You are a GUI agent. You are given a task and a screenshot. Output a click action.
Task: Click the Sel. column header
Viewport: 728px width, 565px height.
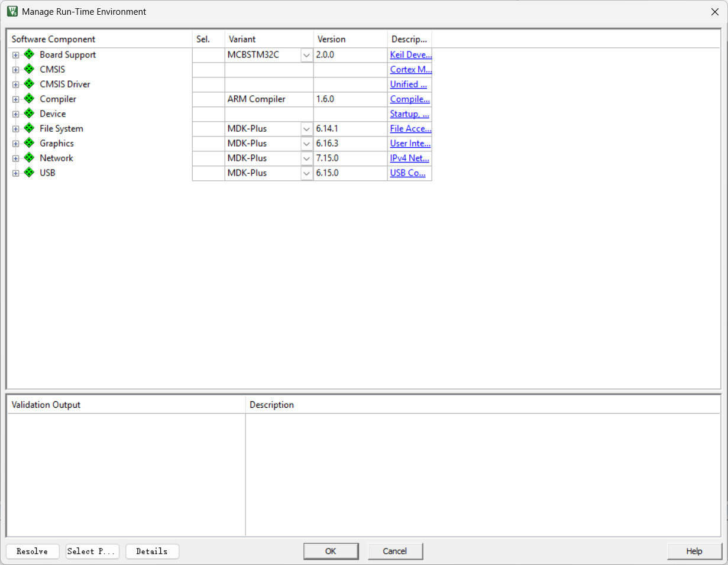pos(209,39)
